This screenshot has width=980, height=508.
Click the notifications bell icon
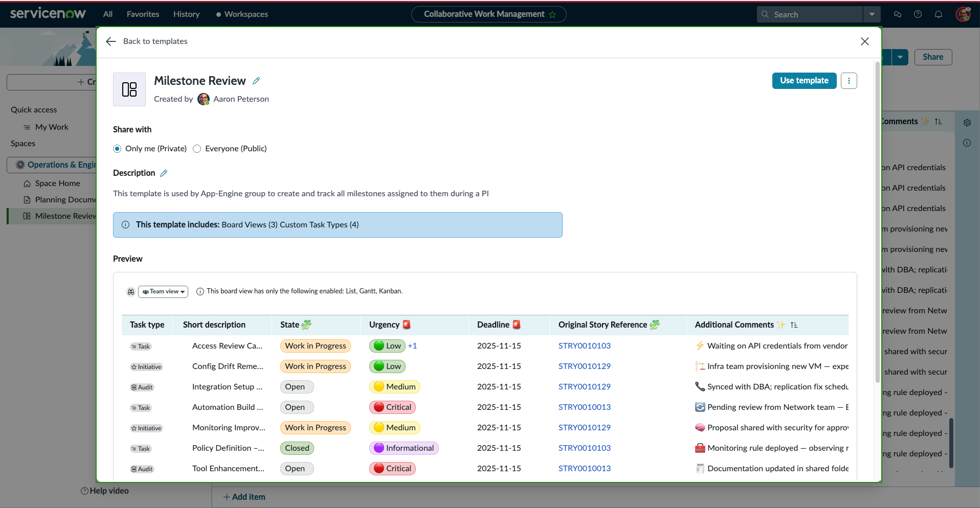(x=938, y=14)
